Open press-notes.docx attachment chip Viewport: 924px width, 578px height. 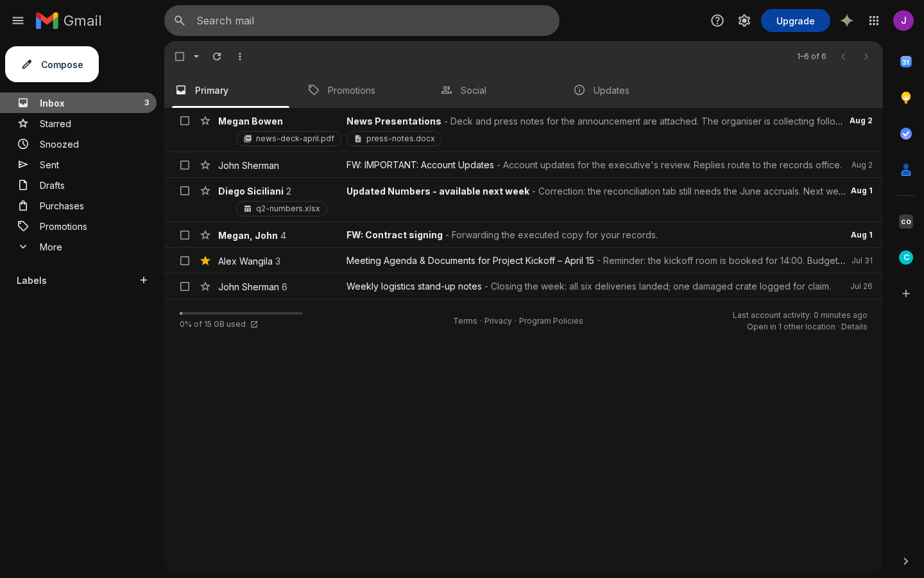(x=394, y=139)
